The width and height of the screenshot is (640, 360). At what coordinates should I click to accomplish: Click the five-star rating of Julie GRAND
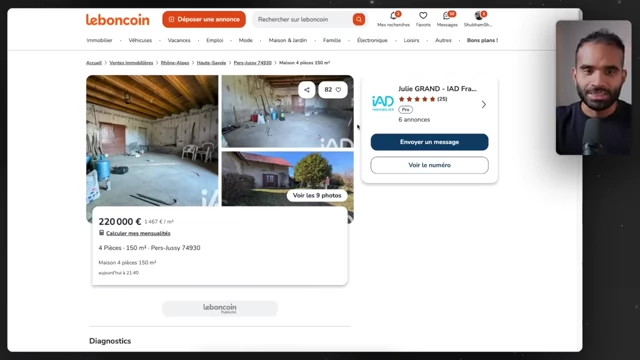[417, 99]
